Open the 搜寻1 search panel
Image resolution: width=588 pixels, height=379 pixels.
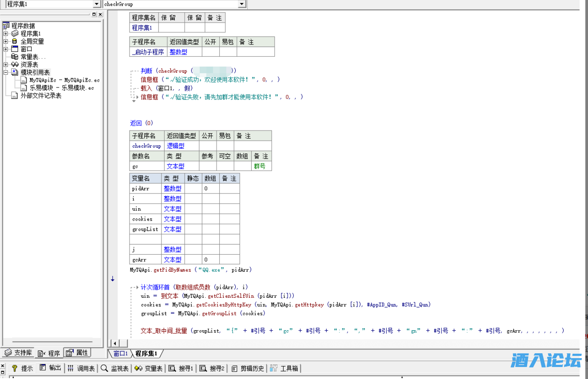(x=181, y=367)
